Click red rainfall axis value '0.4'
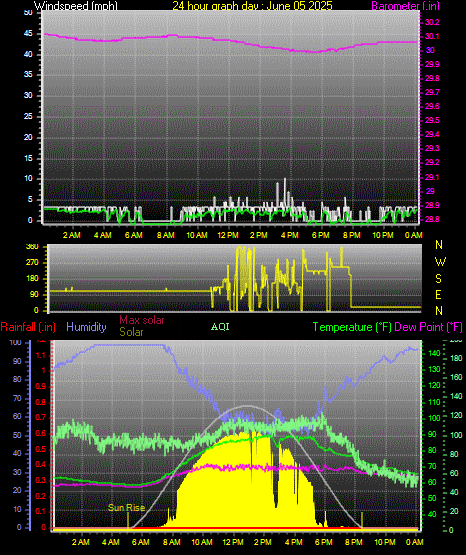The height and width of the screenshot is (555, 466). [41, 464]
